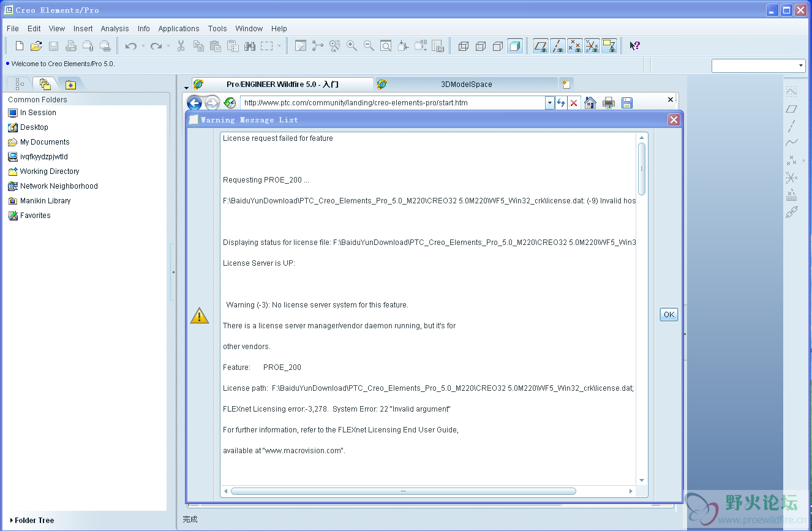Open the URL address history dropdown
Image resolution: width=812 pixels, height=531 pixels.
[x=549, y=103]
